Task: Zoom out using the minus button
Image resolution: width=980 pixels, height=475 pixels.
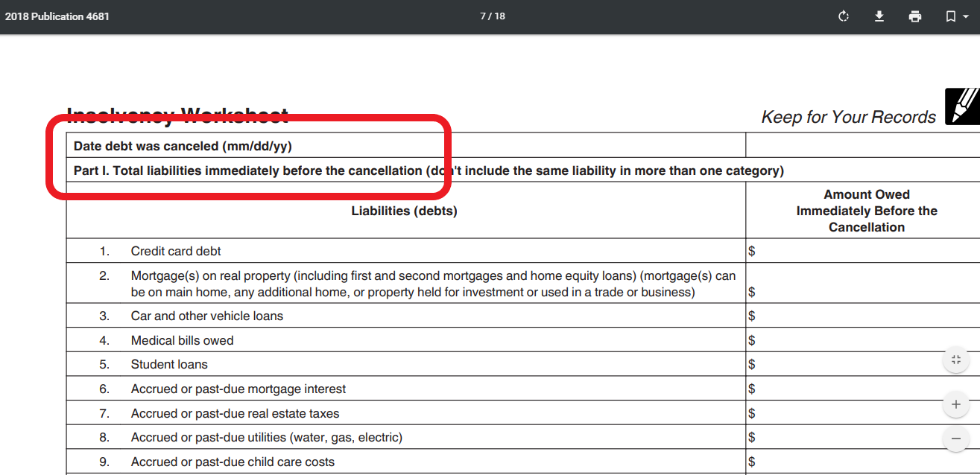Action: point(956,439)
